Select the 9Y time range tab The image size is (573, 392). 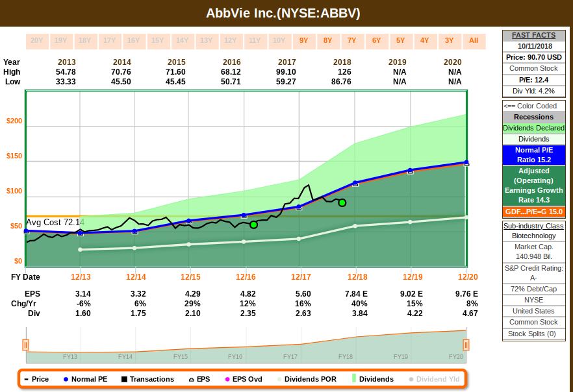(x=303, y=41)
